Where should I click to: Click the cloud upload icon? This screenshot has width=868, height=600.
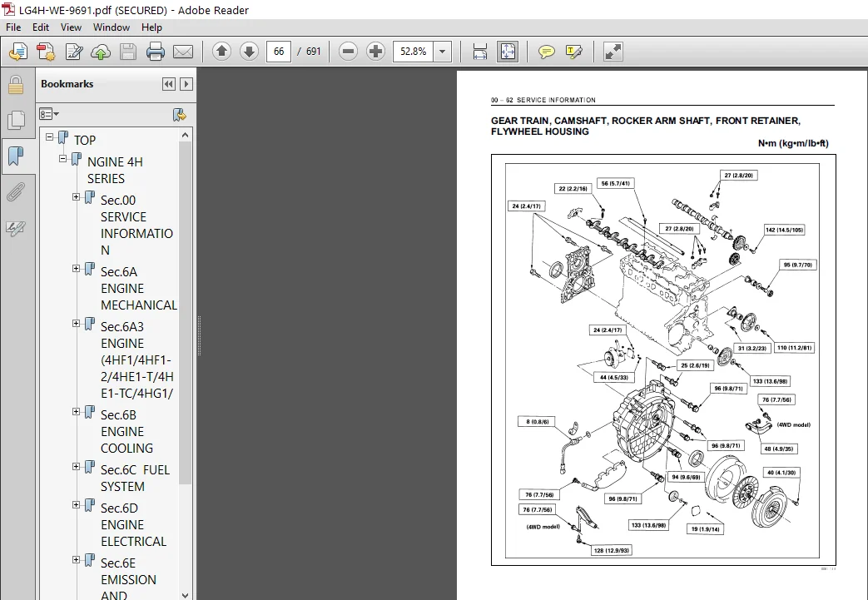[101, 52]
